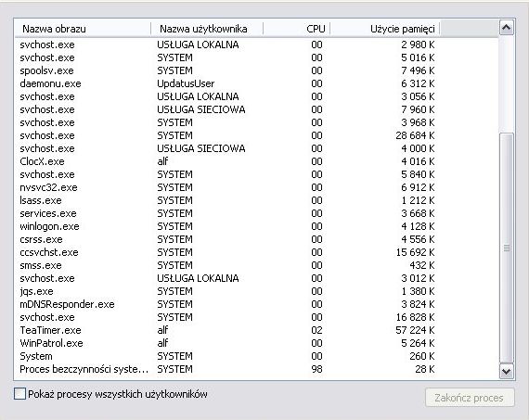Select the jqs.exe process row
The image size is (529, 420).
pyautogui.click(x=256, y=291)
